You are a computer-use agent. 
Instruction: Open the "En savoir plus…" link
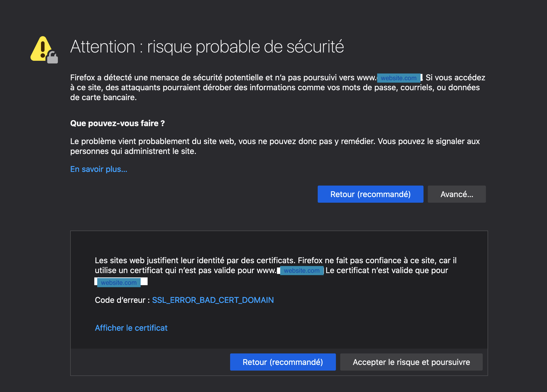point(99,169)
